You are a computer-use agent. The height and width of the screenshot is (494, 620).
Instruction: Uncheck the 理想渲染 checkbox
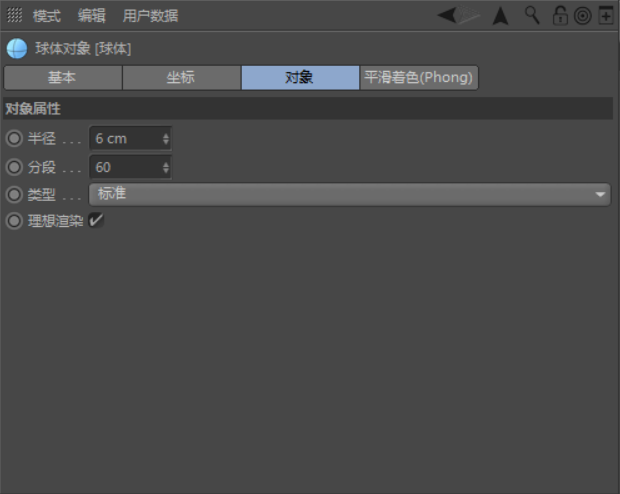coord(97,221)
